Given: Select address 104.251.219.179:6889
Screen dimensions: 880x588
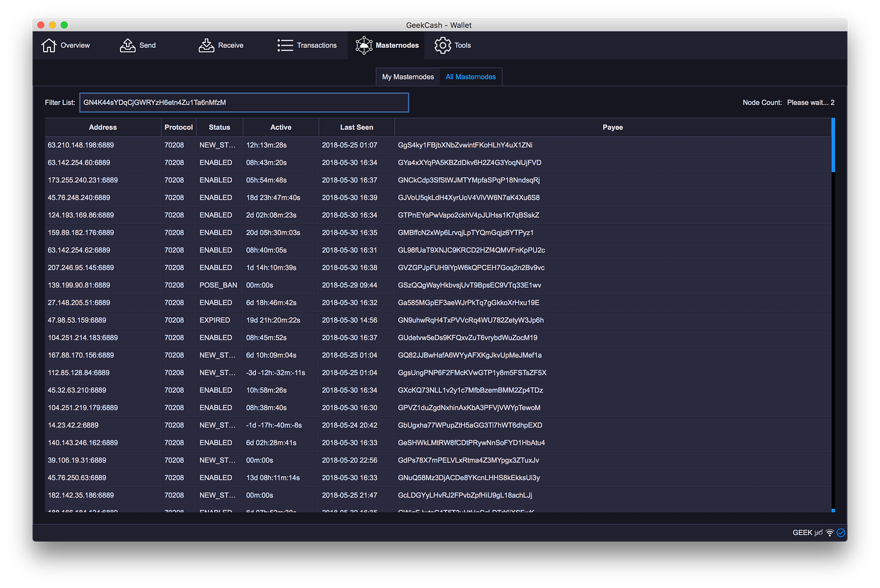Looking at the screenshot, I should [x=82, y=408].
